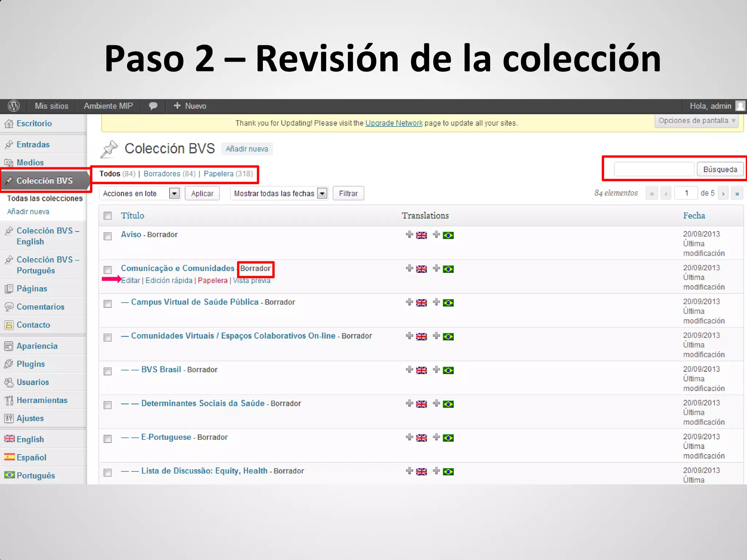Open Ambiente MIP menu in admin bar
This screenshot has height=560, width=747.
pyautogui.click(x=108, y=106)
